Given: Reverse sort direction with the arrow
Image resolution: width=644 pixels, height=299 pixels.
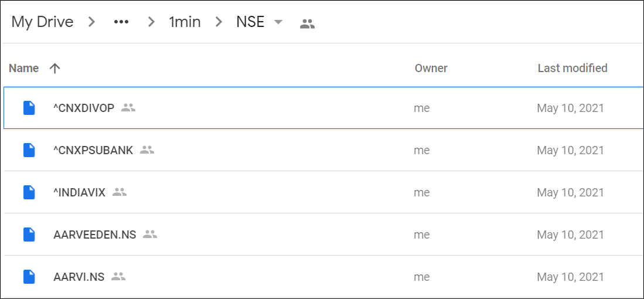Looking at the screenshot, I should (54, 68).
